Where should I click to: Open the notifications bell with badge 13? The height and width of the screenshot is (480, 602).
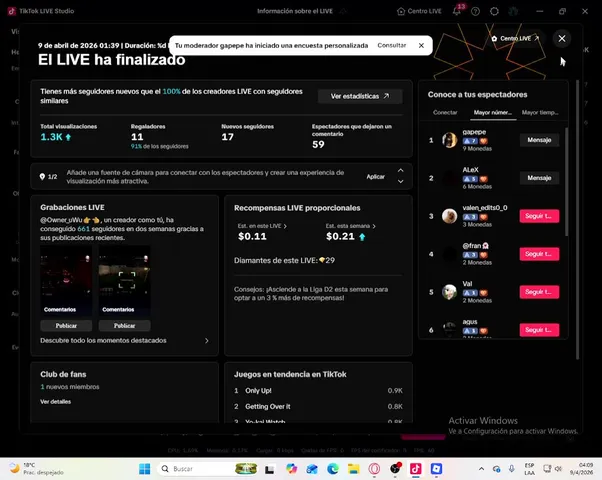click(x=457, y=11)
